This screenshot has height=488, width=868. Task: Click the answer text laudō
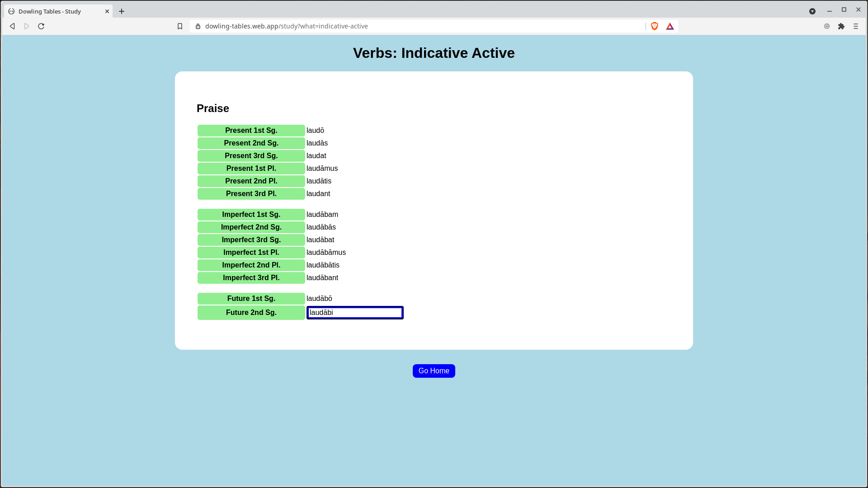315,131
